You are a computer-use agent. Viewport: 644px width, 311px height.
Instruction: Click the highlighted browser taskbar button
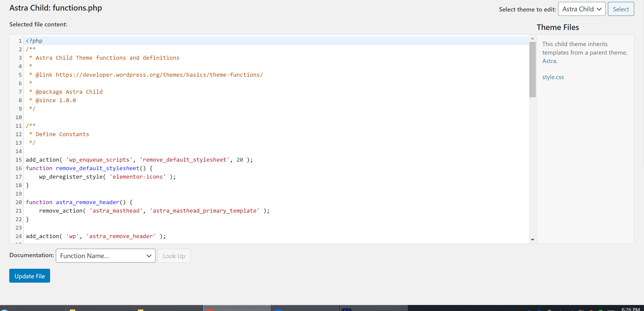pos(236,308)
